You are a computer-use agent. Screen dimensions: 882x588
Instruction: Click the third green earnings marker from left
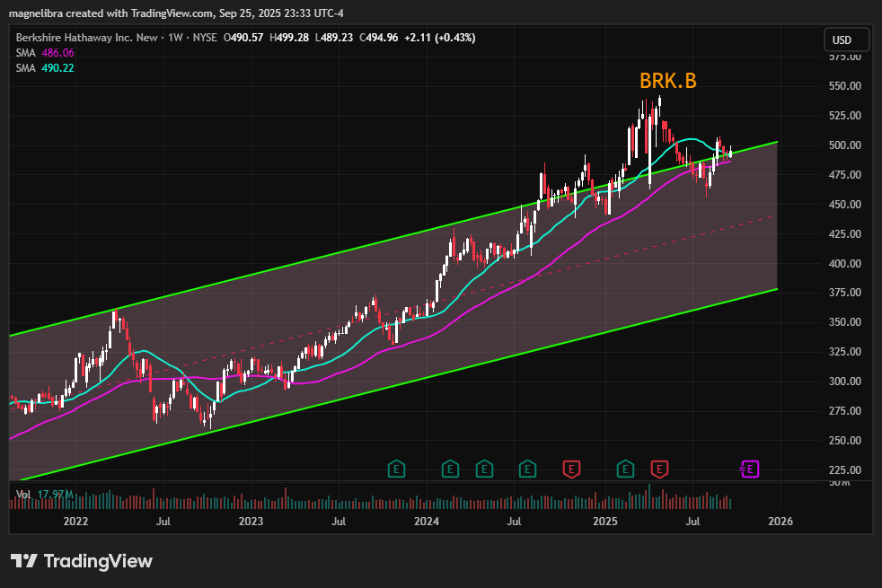484,469
